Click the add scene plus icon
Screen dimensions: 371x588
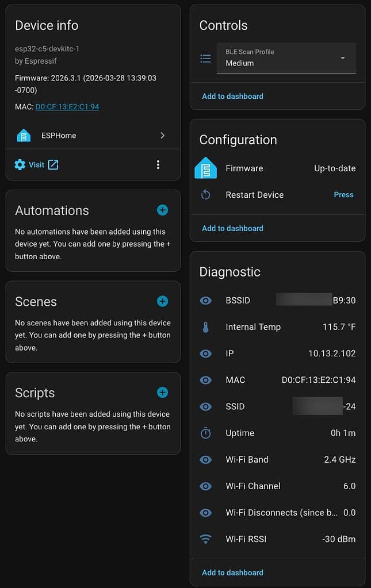pyautogui.click(x=162, y=301)
